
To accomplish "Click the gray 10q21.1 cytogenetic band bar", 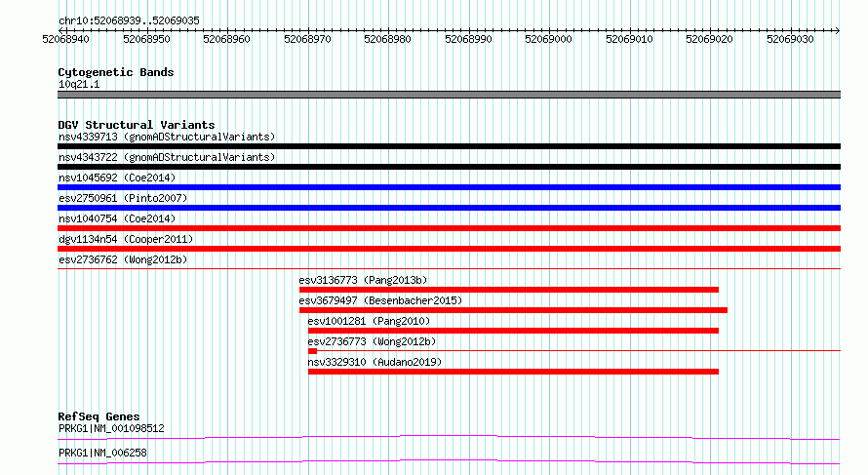I will 449,95.
